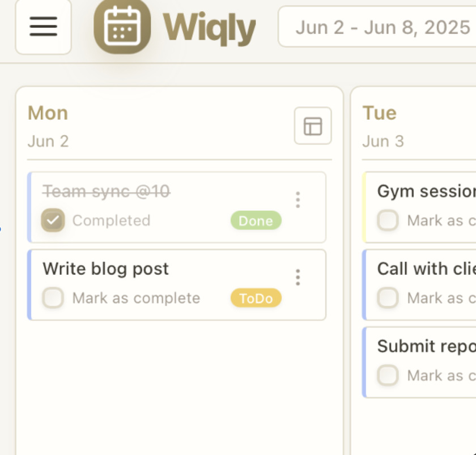Open options for Write blog post task
This screenshot has width=476, height=455.
[x=297, y=277]
